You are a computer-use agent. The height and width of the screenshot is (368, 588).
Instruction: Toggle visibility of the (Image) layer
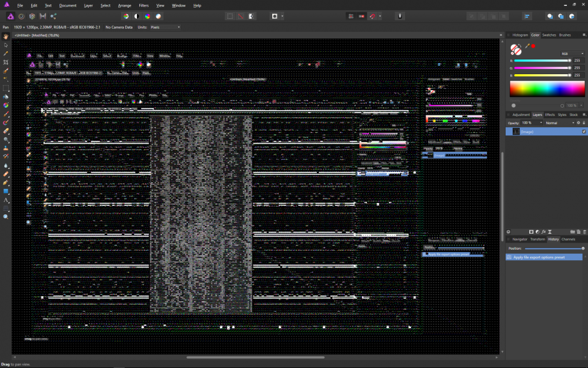584,132
